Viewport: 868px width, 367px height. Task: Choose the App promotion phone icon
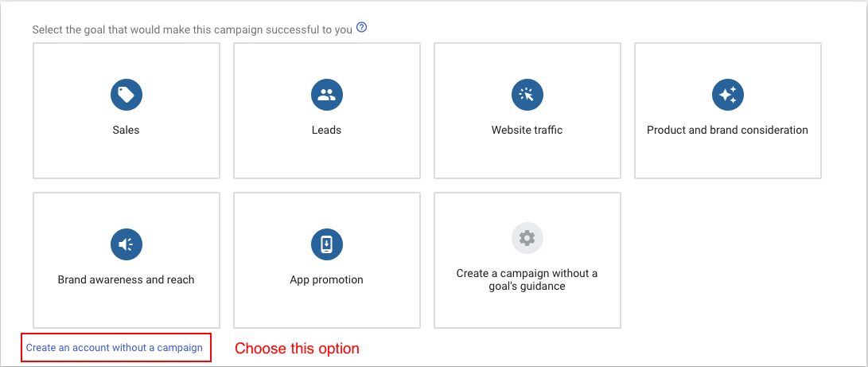pyautogui.click(x=326, y=244)
